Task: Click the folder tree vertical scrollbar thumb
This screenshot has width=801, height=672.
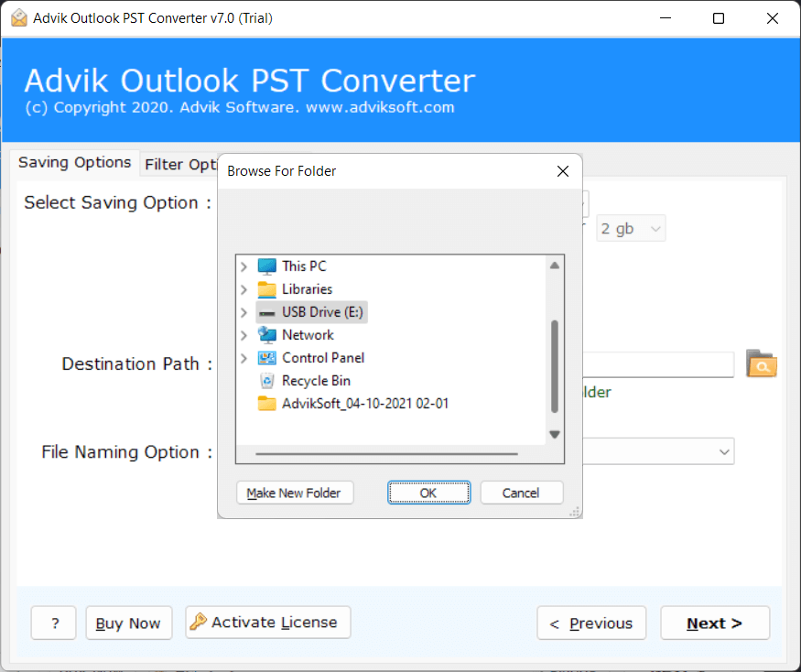Action: pyautogui.click(x=554, y=366)
